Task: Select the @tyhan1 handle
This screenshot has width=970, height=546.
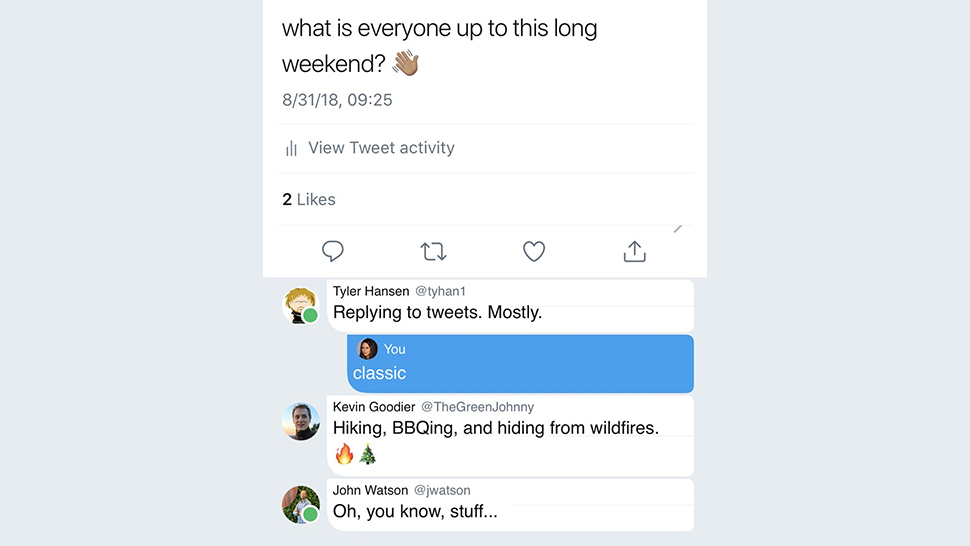Action: pyautogui.click(x=440, y=291)
